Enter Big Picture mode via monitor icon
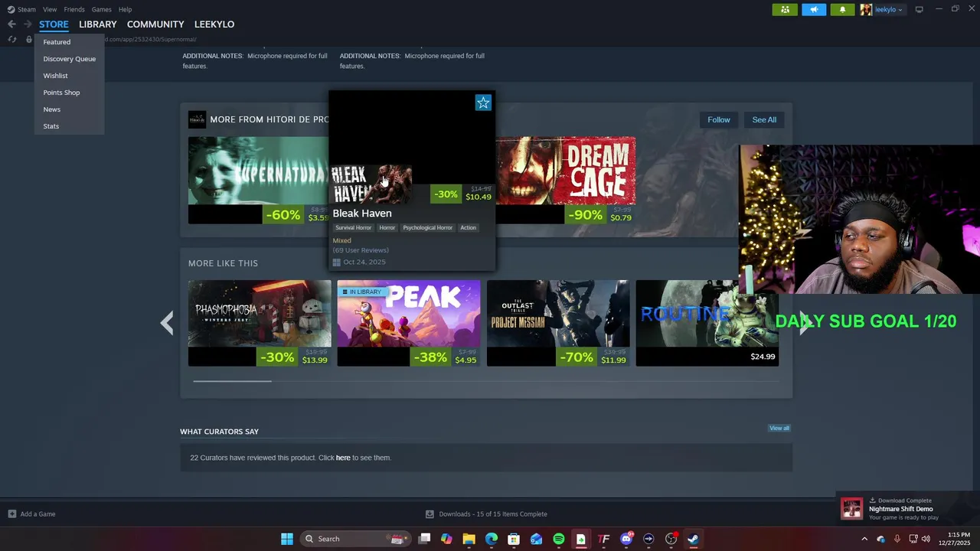This screenshot has width=980, height=551. (919, 9)
